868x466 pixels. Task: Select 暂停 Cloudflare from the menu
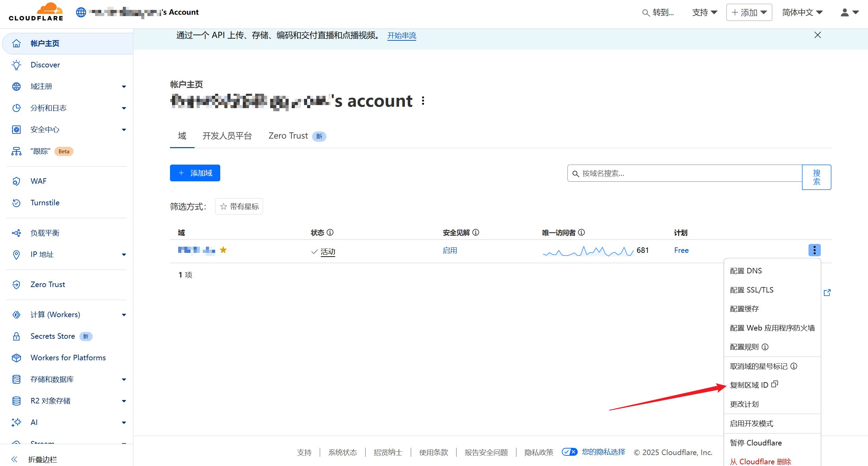click(x=772, y=443)
